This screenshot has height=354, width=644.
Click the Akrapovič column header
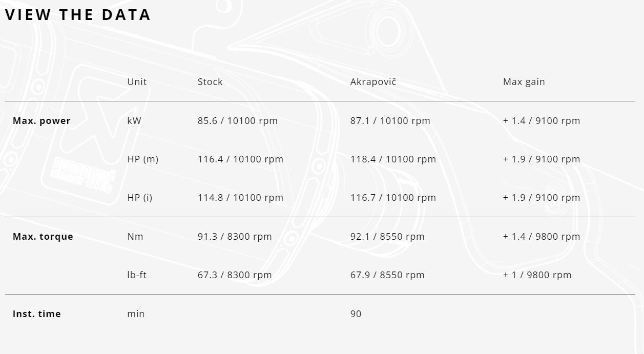pos(373,82)
